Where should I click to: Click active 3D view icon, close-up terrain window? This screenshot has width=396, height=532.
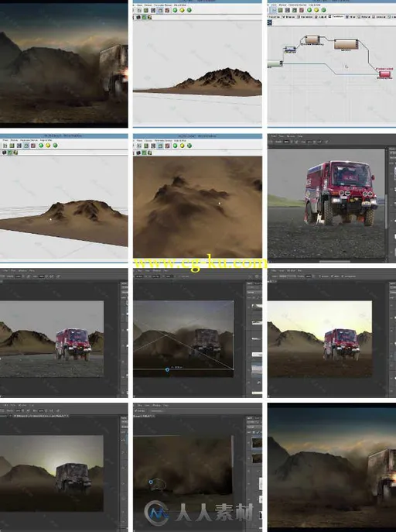160,146
